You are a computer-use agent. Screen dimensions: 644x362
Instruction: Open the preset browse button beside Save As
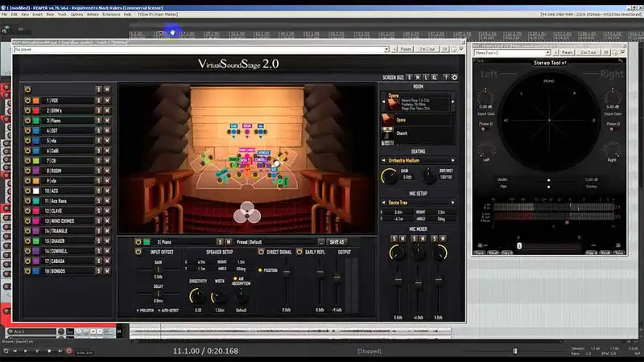pyautogui.click(x=321, y=242)
